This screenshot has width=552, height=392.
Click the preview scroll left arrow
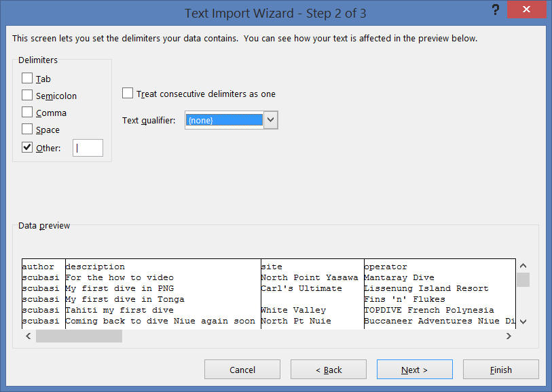pyautogui.click(x=29, y=336)
